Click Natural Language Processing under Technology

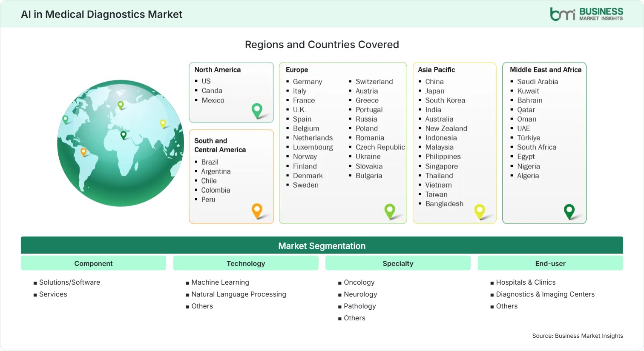point(239,294)
